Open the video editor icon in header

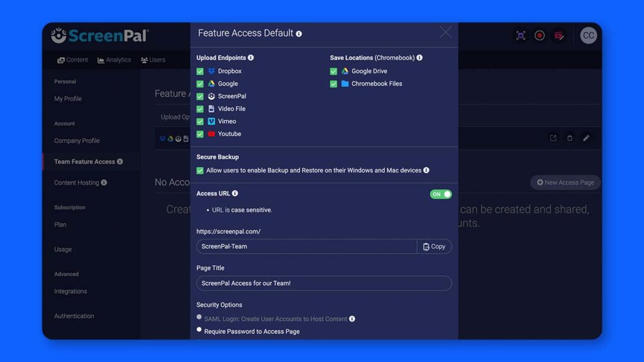559,36
